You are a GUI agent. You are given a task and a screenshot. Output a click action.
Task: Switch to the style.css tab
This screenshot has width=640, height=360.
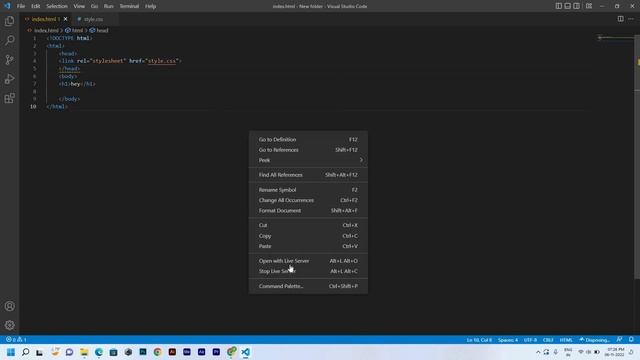pos(93,19)
